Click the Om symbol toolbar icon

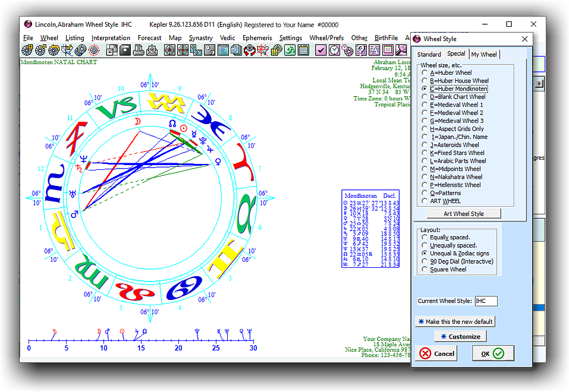tap(289, 50)
